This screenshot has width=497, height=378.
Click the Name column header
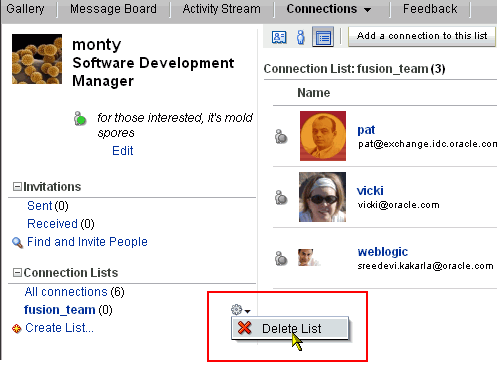point(314,93)
